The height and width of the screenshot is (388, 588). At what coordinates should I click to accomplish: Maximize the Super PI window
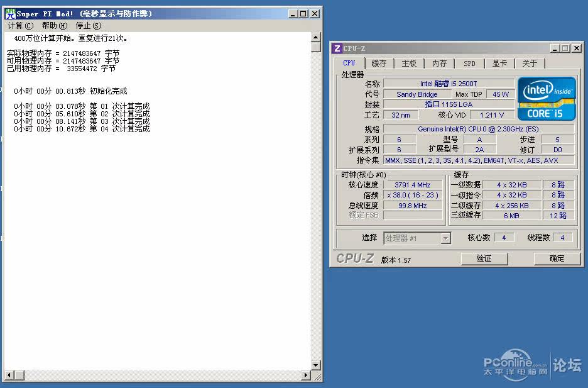click(303, 14)
